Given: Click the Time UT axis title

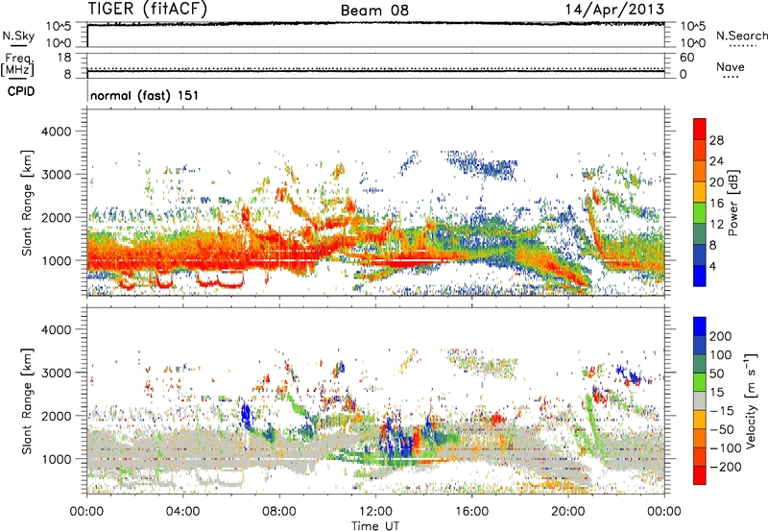Looking at the screenshot, I should 375,526.
